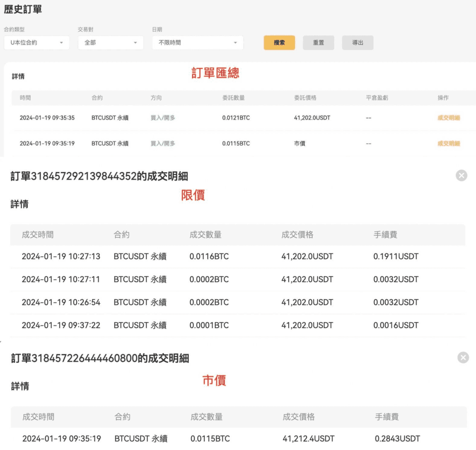Click the 平倉盈虧 column header
476x450 pixels.
point(377,98)
